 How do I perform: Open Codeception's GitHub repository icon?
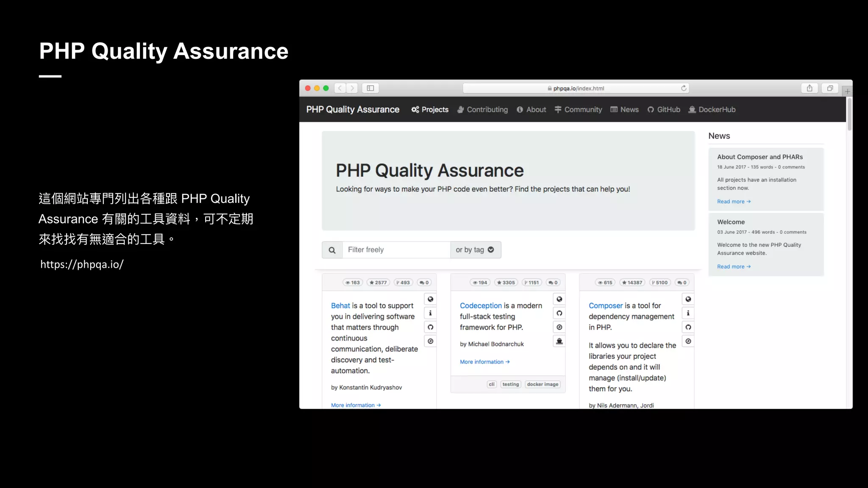coord(559,313)
